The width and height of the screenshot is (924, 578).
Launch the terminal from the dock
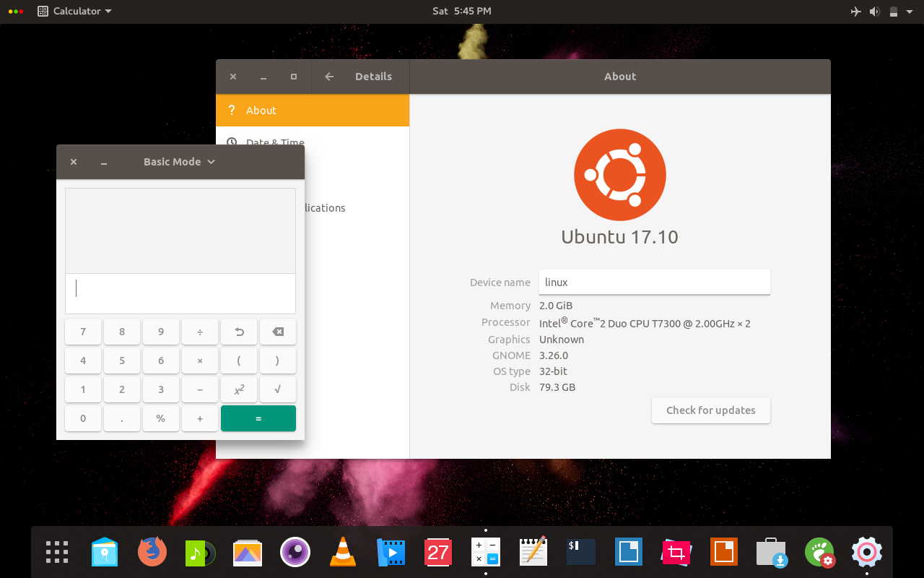[581, 552]
